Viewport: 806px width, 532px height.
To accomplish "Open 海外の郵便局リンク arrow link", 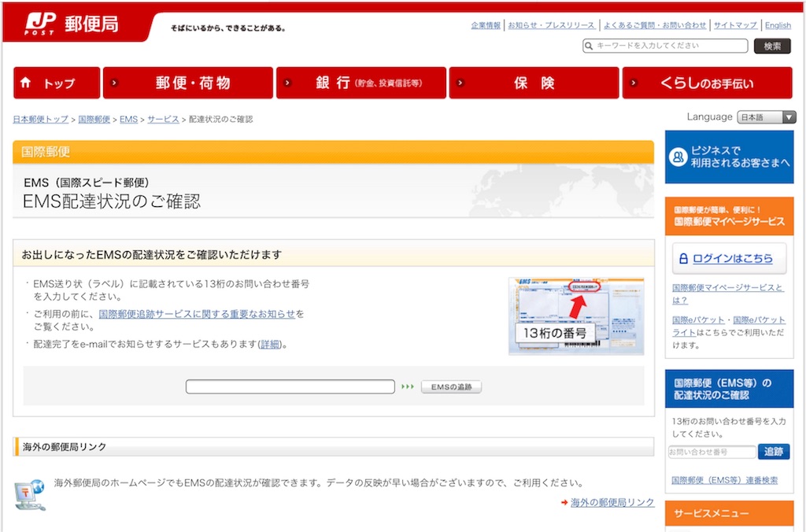I will coord(612,503).
